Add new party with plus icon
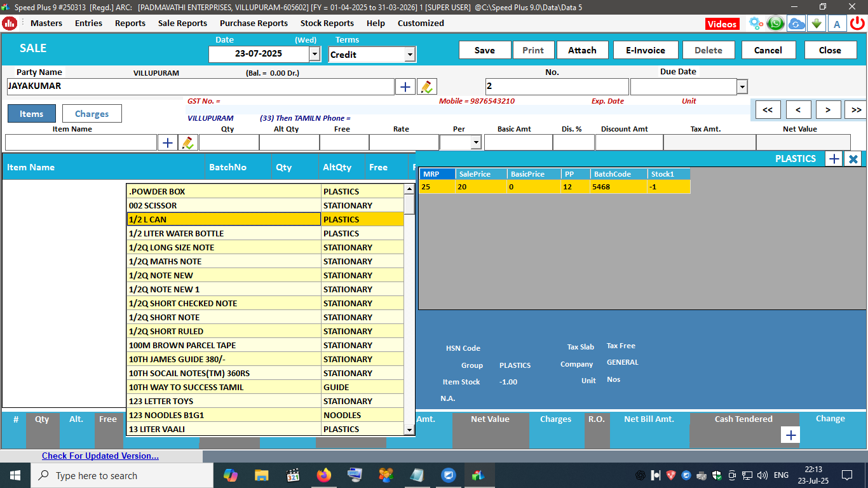 pos(405,86)
